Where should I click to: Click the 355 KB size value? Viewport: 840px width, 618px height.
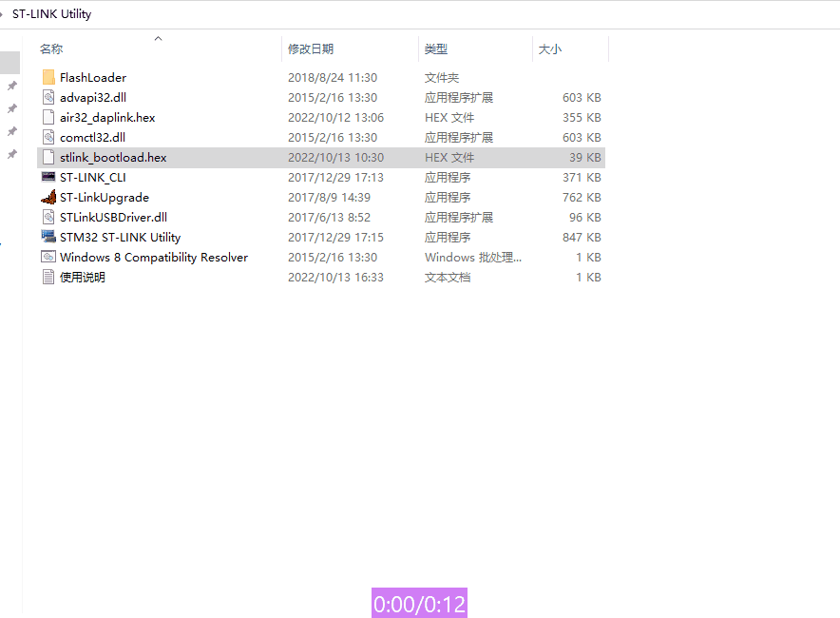coord(582,117)
